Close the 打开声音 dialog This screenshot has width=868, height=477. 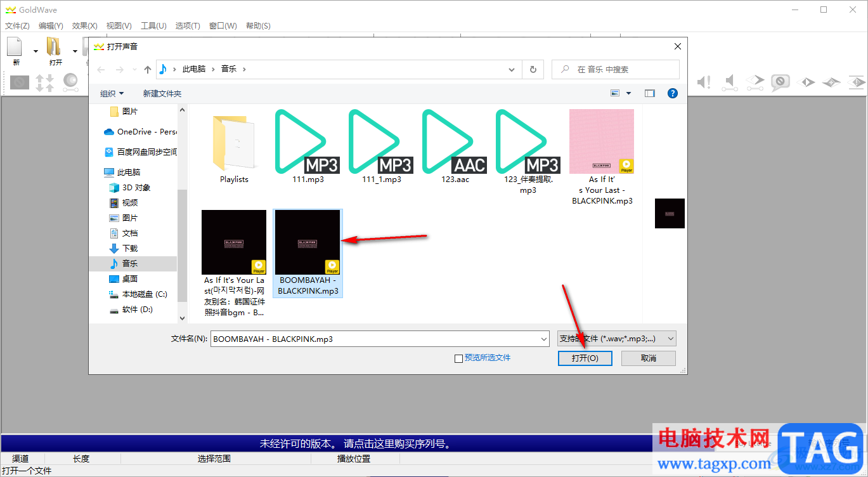[x=678, y=46]
